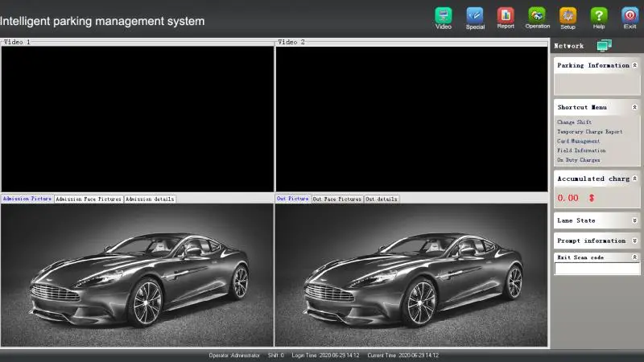
Task: Open Setup from the toolbar
Action: (568, 15)
